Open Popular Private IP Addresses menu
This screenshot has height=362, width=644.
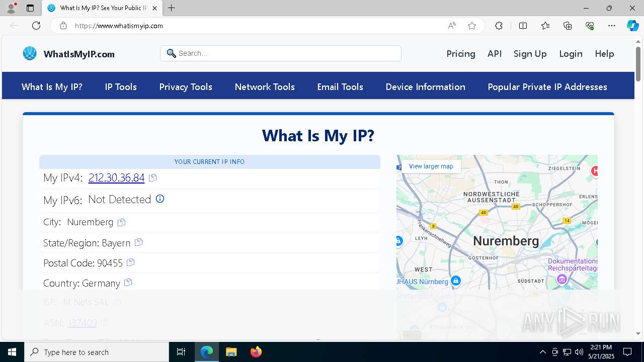[547, 87]
